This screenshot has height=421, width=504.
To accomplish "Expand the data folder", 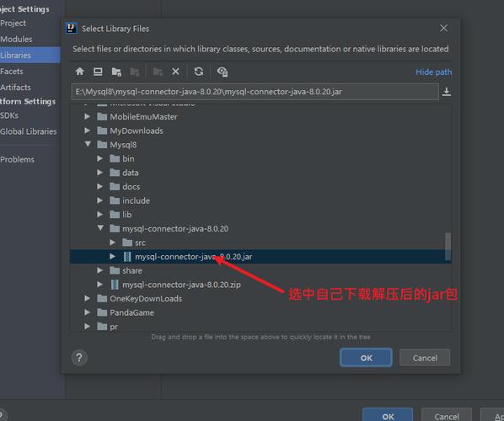I will (x=100, y=173).
